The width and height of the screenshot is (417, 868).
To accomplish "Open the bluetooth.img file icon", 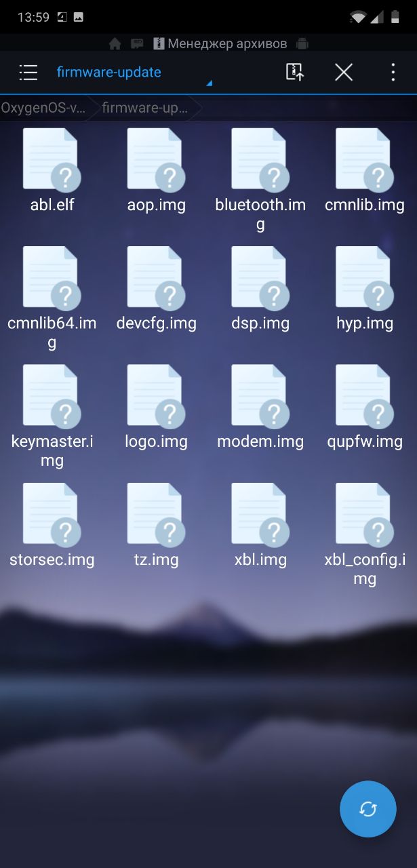I will [x=260, y=159].
